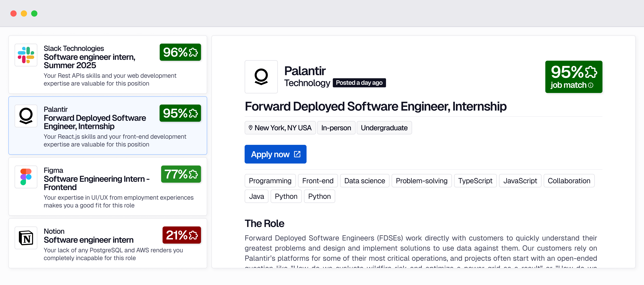This screenshot has height=285, width=644.
Task: Click the 96% match badge on the Slack card
Action: click(180, 52)
